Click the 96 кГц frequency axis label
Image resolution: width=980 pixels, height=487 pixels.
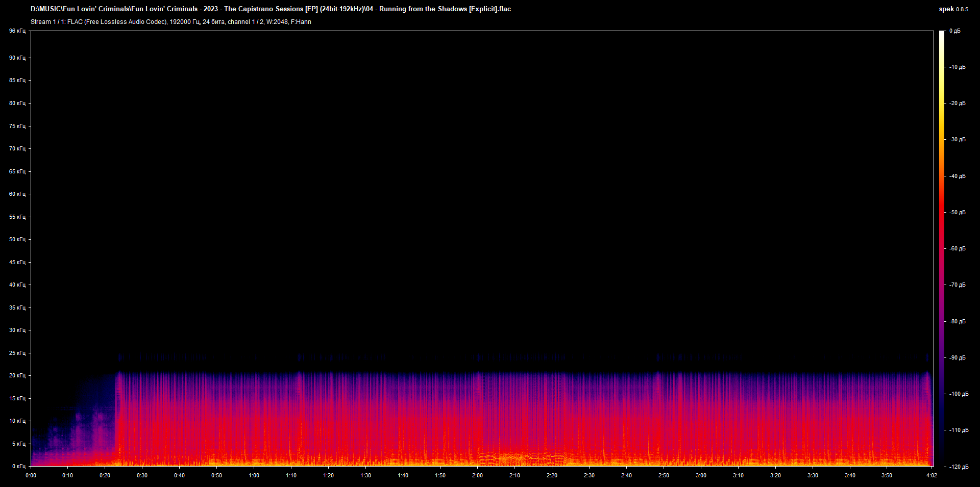[17, 31]
